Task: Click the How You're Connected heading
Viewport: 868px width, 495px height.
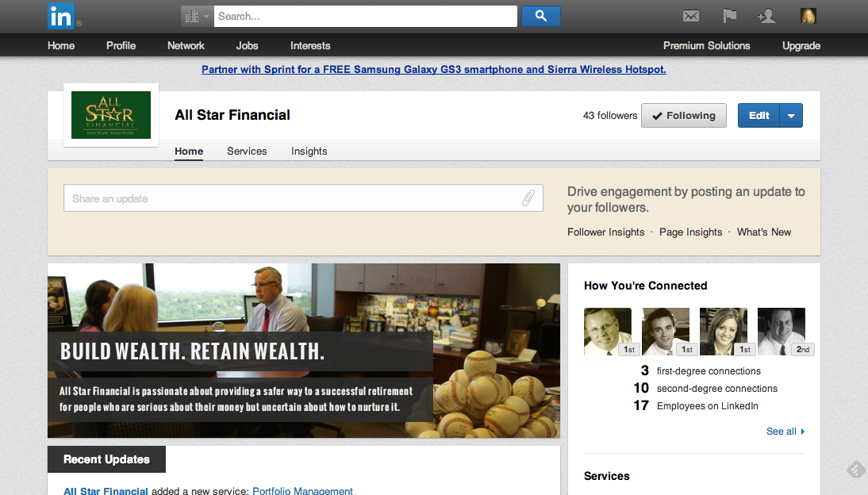Action: (646, 286)
